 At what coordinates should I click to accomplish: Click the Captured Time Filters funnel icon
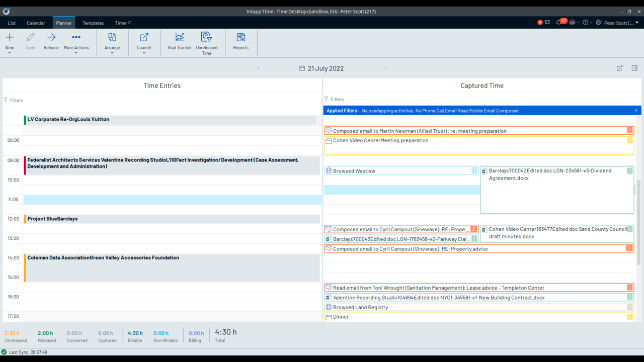326,99
